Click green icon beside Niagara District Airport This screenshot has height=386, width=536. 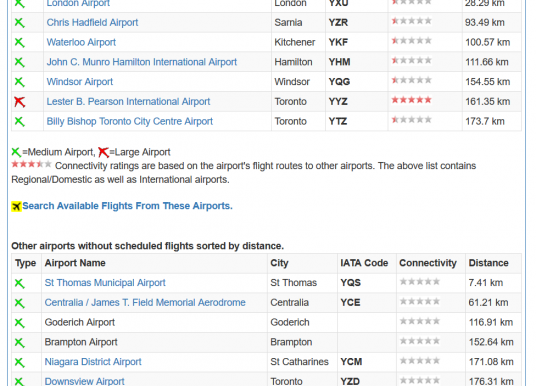[19, 362]
